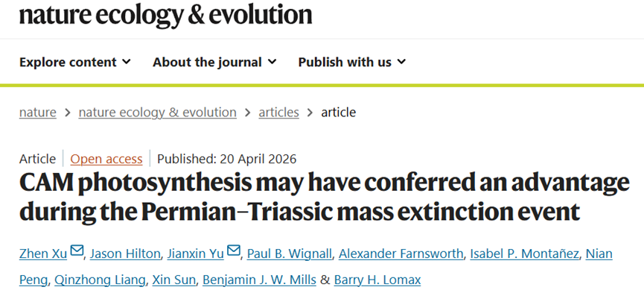This screenshot has height=293, width=644.
Task: Open nature ecology & evolution breadcrumb link
Action: click(x=158, y=113)
